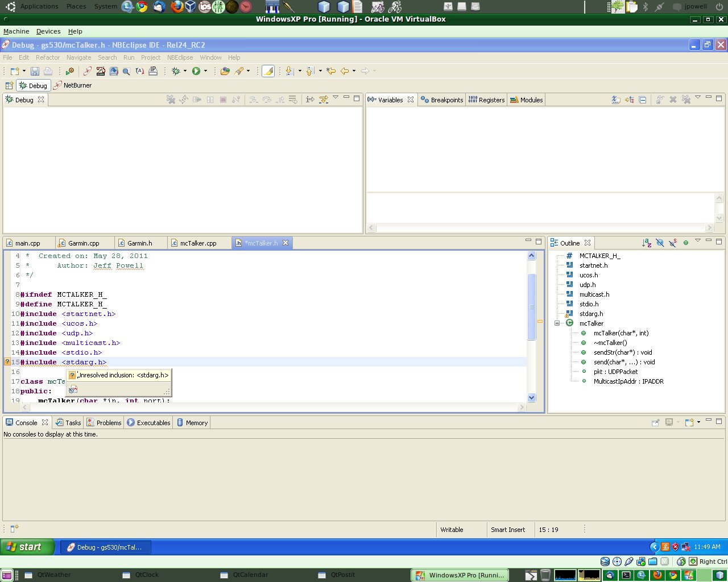Screen dimensions: 728x582
Task: Toggle Hide Fields in Outline view
Action: 660,243
